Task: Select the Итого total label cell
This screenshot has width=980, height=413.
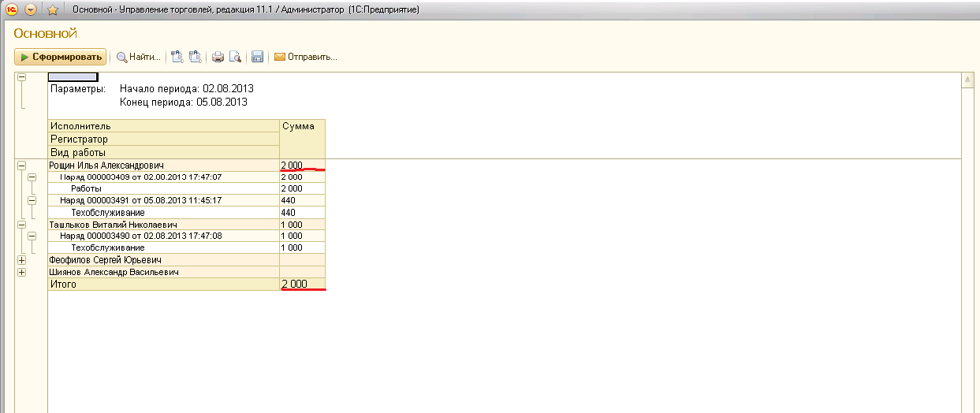Action: pyautogui.click(x=164, y=284)
